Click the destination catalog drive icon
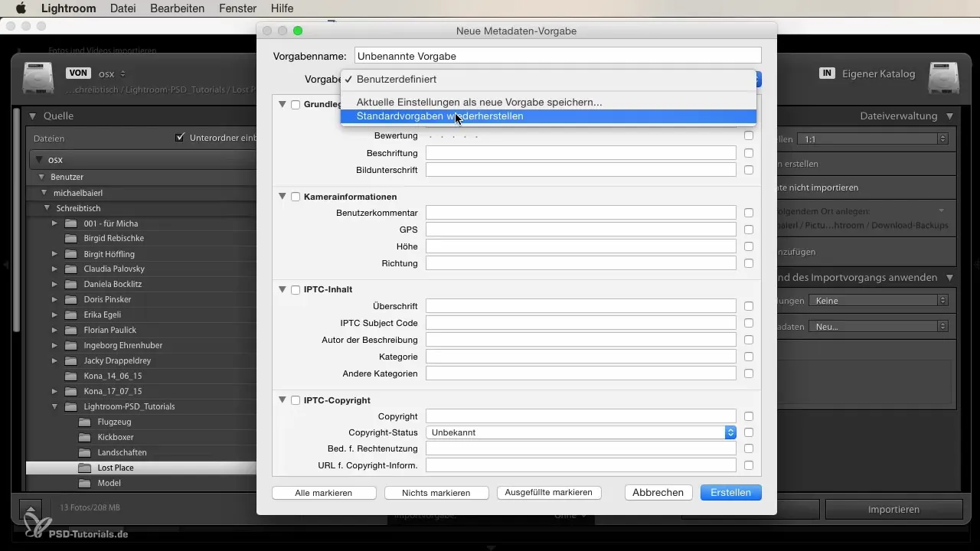This screenshot has width=980, height=551. (944, 77)
